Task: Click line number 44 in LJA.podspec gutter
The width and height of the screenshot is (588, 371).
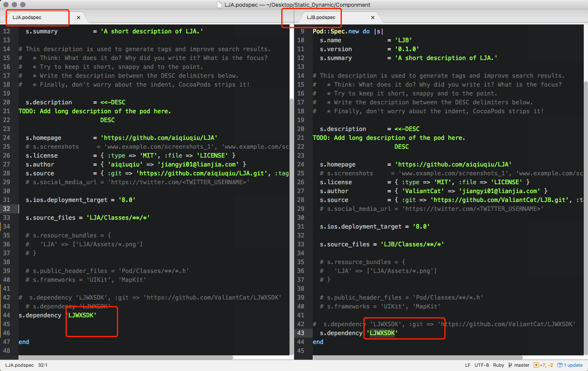Action: pos(7,315)
